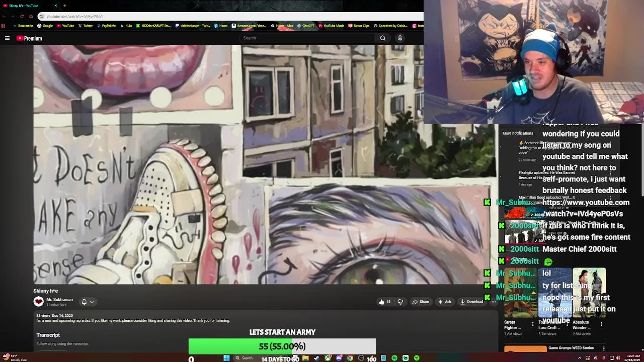Open Lara Croft recommended video thumbnail

[x=554, y=293]
